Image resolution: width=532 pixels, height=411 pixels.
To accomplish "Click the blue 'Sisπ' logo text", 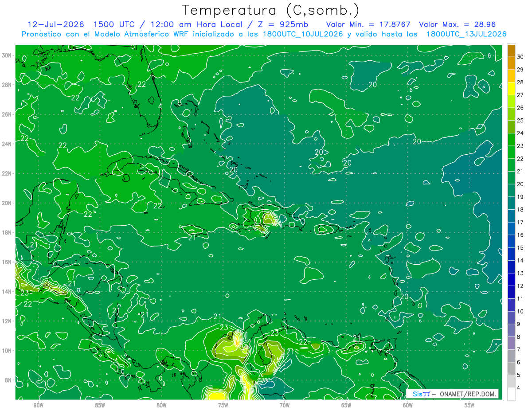I will 421,394.
